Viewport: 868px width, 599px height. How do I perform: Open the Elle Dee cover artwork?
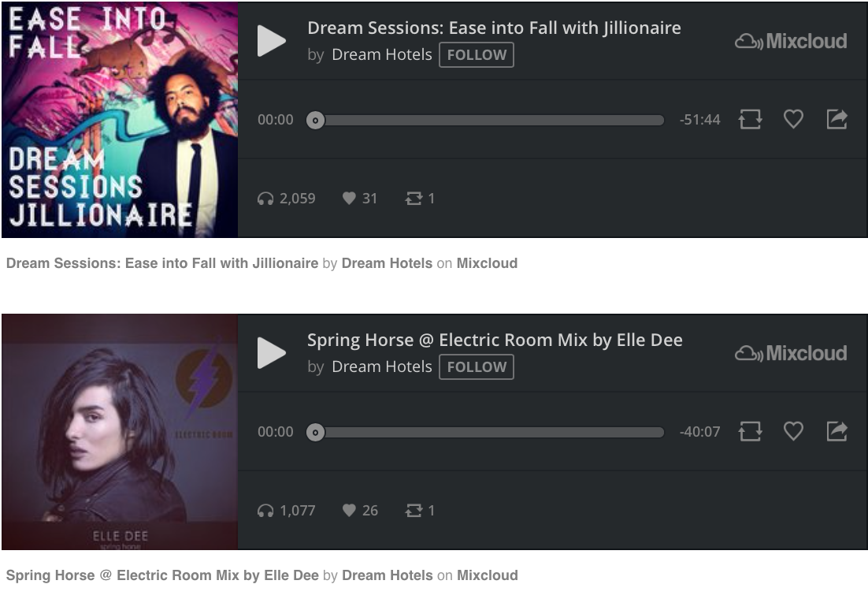click(120, 432)
